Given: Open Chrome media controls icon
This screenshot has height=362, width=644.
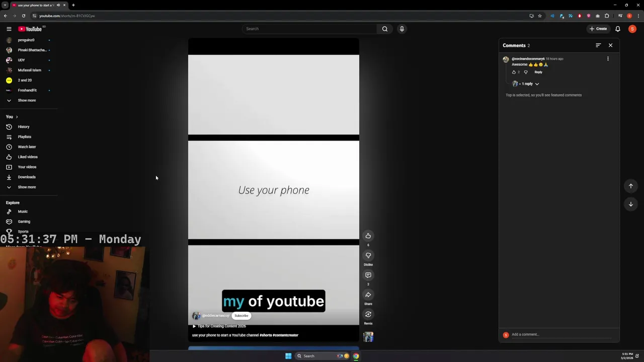Looking at the screenshot, I should point(620,16).
